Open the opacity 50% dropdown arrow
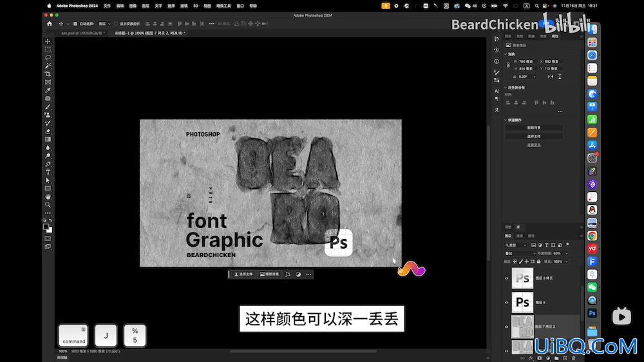Image resolution: width=644 pixels, height=362 pixels. [566, 254]
